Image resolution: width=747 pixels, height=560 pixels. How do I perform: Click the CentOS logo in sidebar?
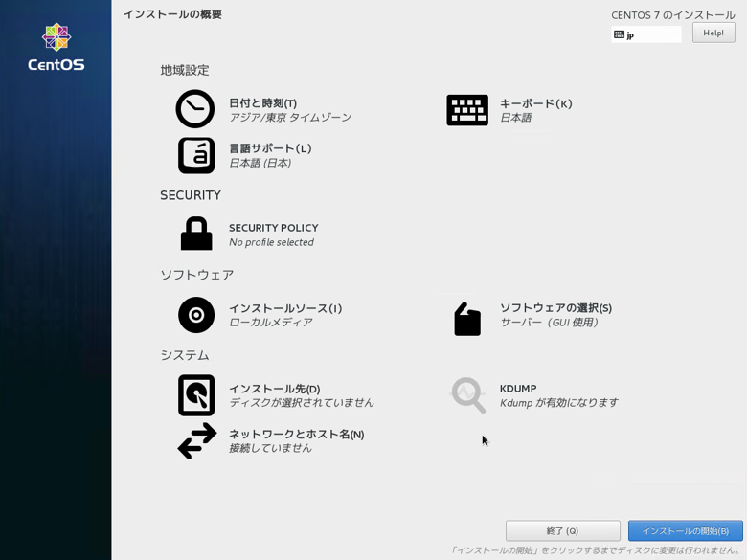[x=57, y=47]
